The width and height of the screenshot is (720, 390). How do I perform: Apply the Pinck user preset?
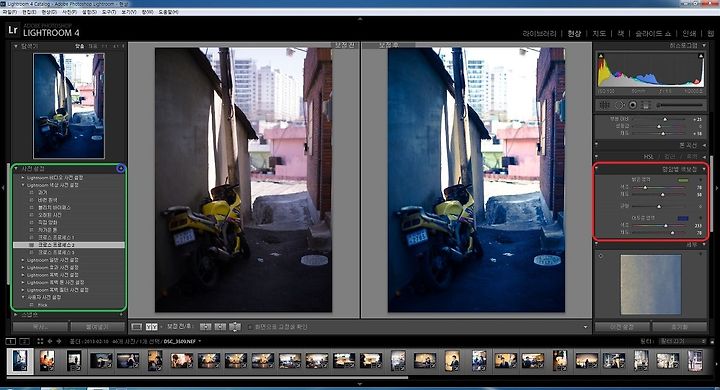[x=43, y=305]
